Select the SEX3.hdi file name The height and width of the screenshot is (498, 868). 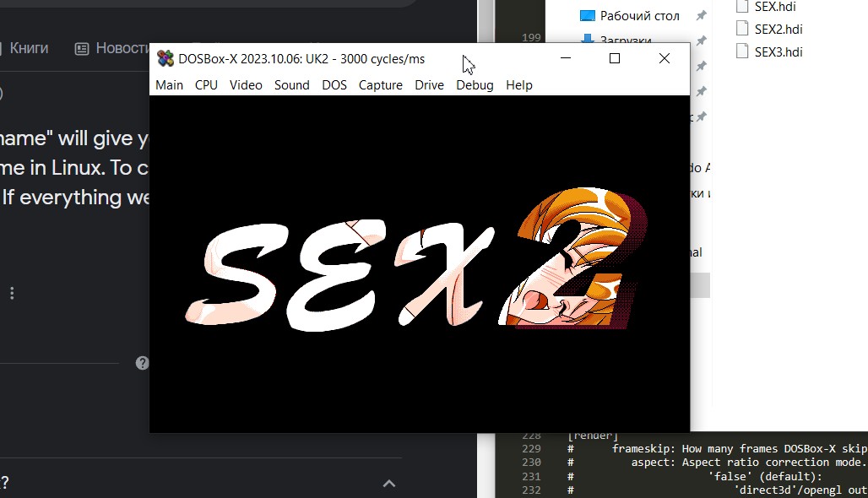tap(778, 52)
